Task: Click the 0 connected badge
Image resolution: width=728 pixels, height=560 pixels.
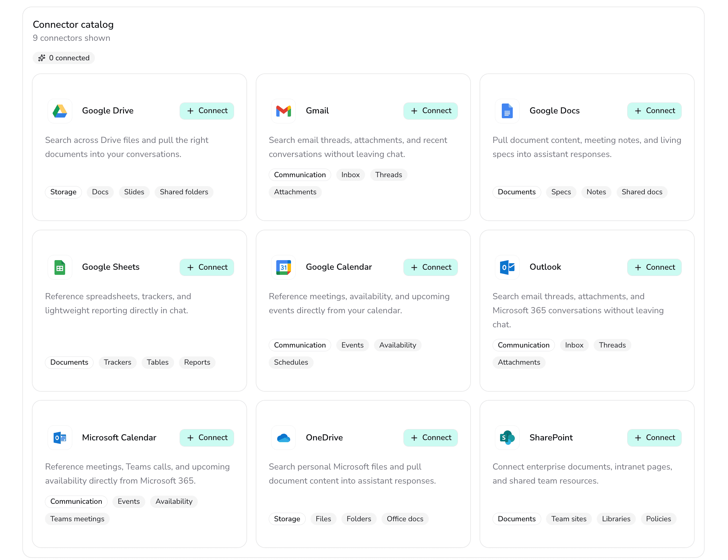Action: coord(64,58)
